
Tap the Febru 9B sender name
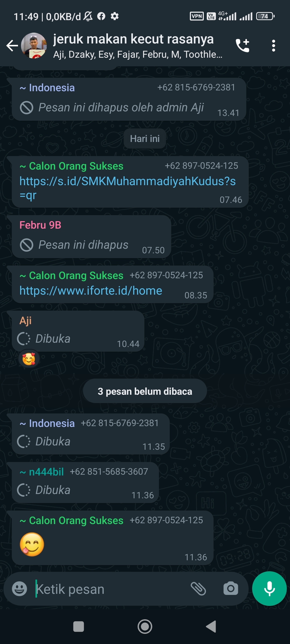[40, 225]
